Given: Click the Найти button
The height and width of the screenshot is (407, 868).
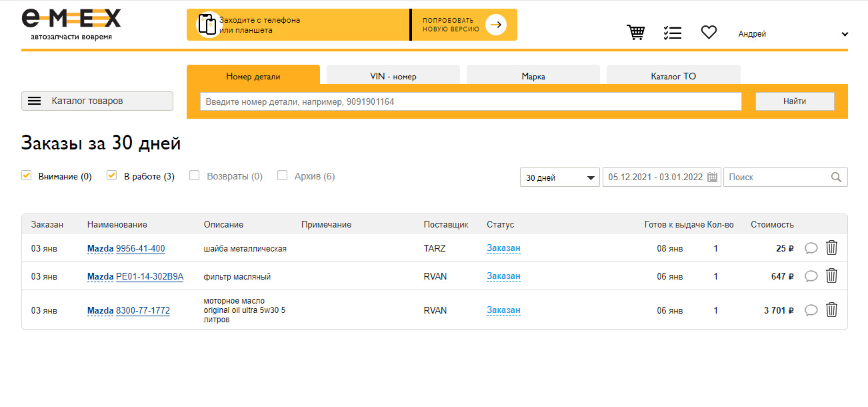Looking at the screenshot, I should (x=795, y=101).
